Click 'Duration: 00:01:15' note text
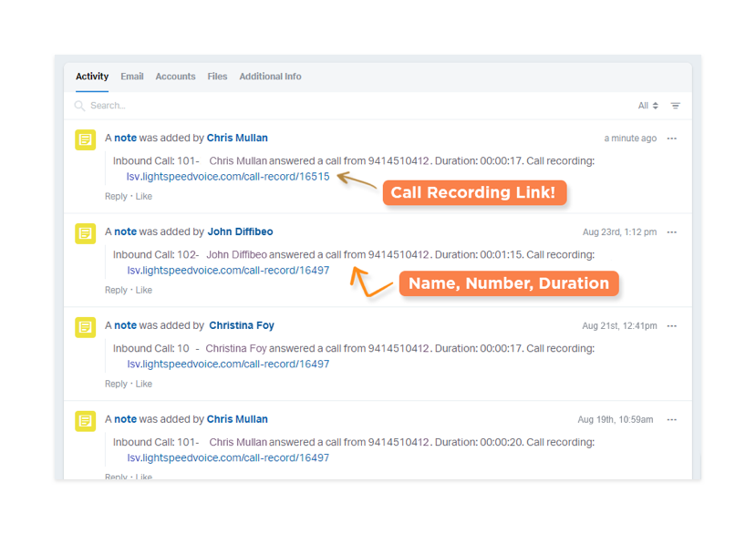The height and width of the screenshot is (534, 756). click(480, 254)
